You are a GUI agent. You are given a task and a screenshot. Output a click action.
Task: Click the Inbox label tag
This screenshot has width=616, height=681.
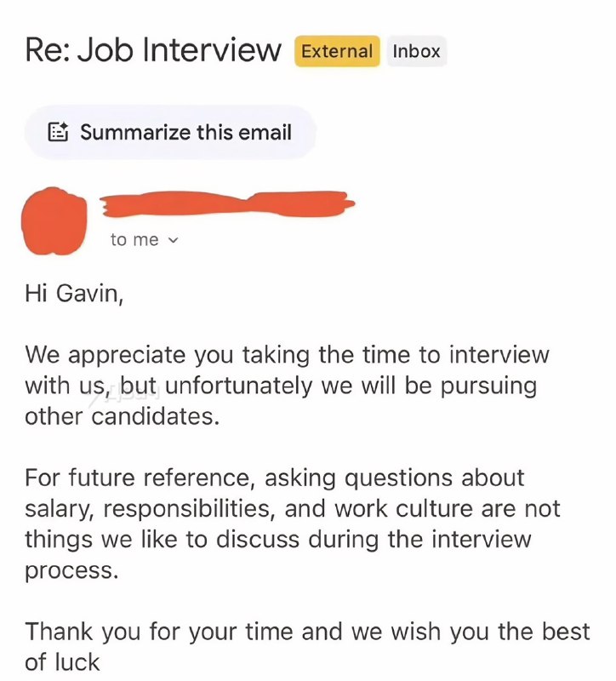[x=416, y=51]
